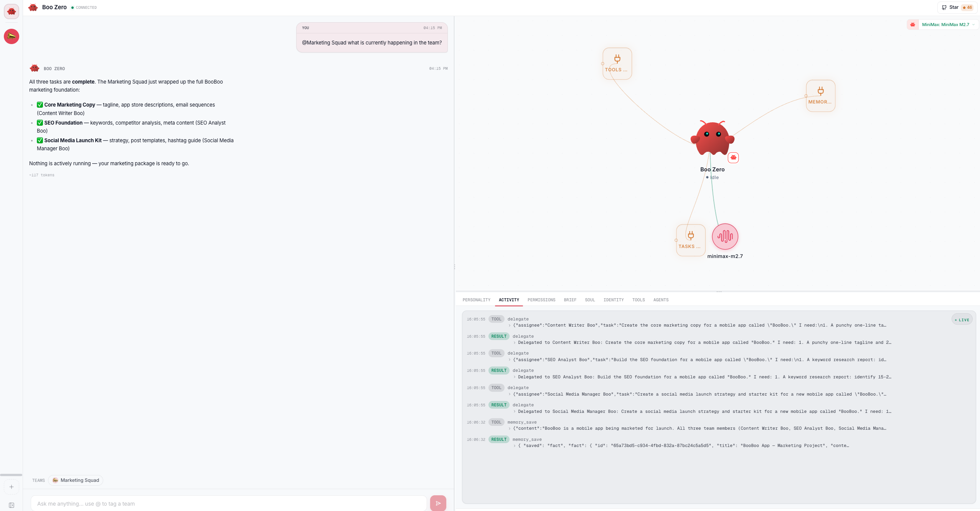The width and height of the screenshot is (980, 511).
Task: Click the horizontal panel resize handle dots
Action: pos(719,291)
